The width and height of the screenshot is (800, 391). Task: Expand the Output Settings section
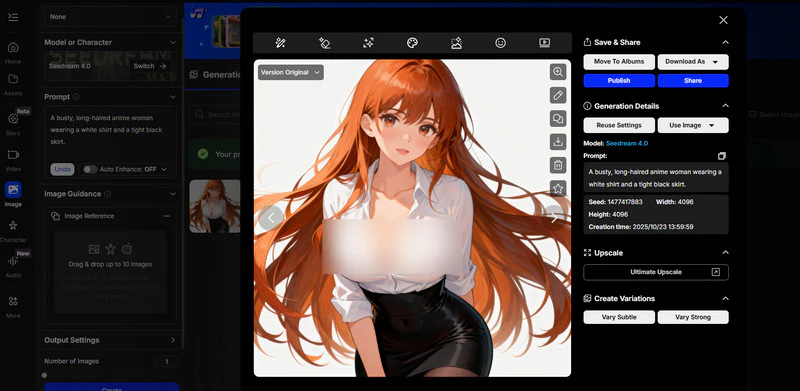click(172, 340)
